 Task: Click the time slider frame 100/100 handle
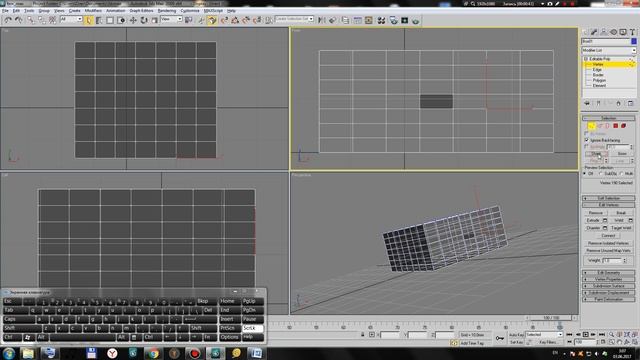(x=551, y=318)
